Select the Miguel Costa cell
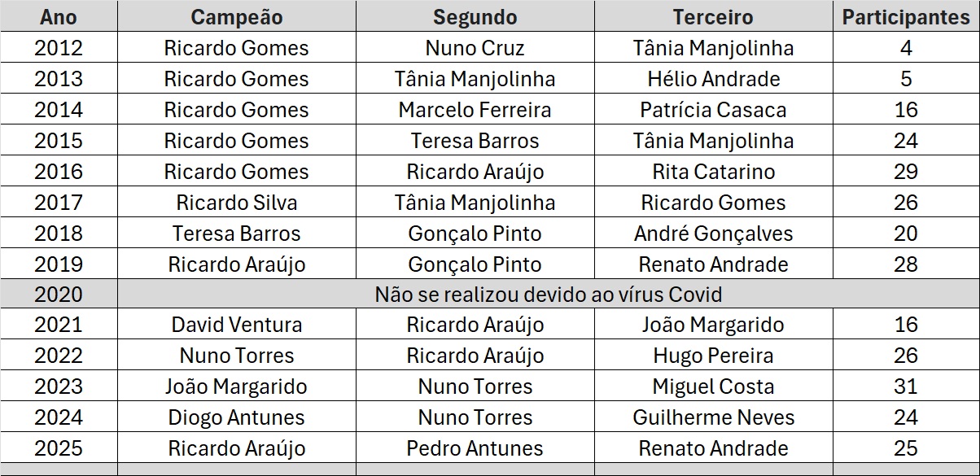980x476 pixels. tap(713, 386)
